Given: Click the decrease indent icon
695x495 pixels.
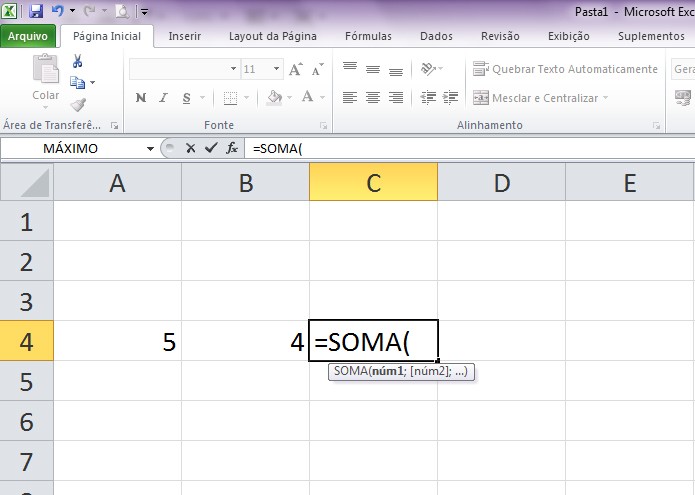Looking at the screenshot, I should point(428,97).
